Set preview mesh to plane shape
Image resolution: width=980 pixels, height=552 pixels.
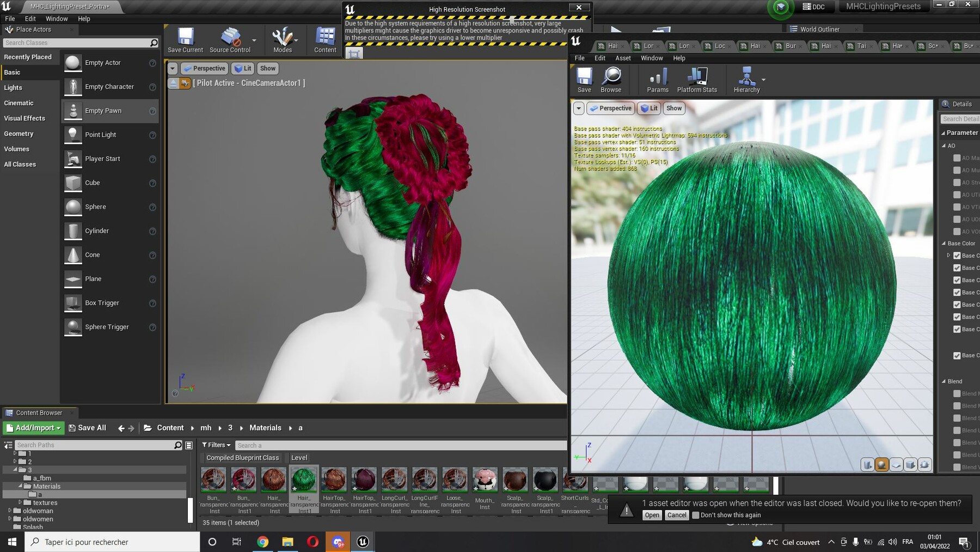coord(896,465)
